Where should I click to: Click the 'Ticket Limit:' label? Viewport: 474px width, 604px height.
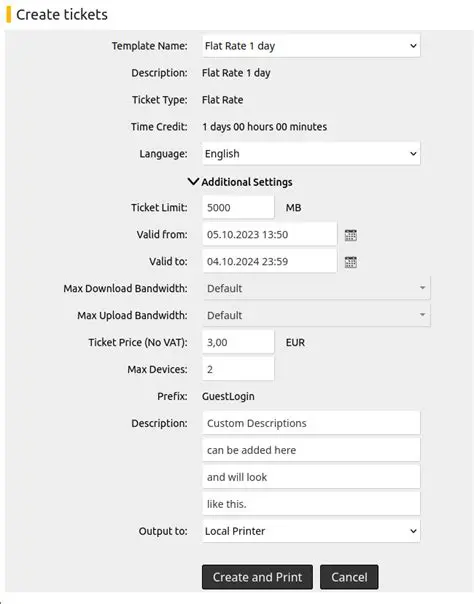159,208
